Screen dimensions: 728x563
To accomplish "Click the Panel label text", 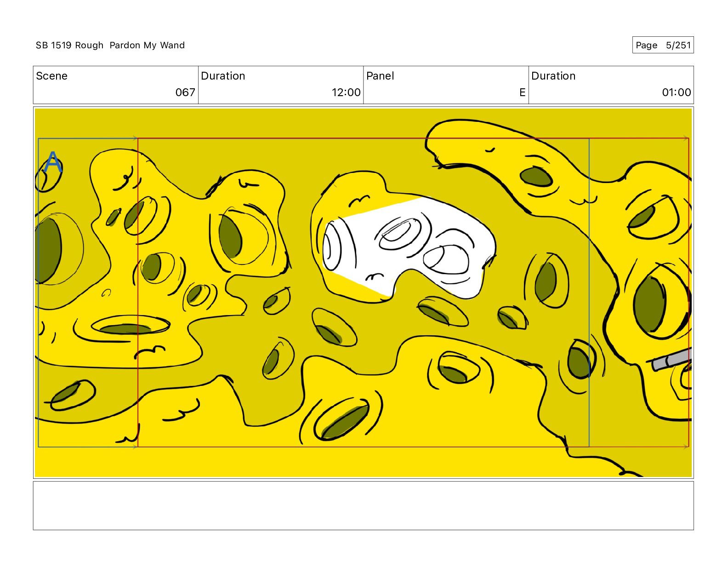I will tap(380, 76).
